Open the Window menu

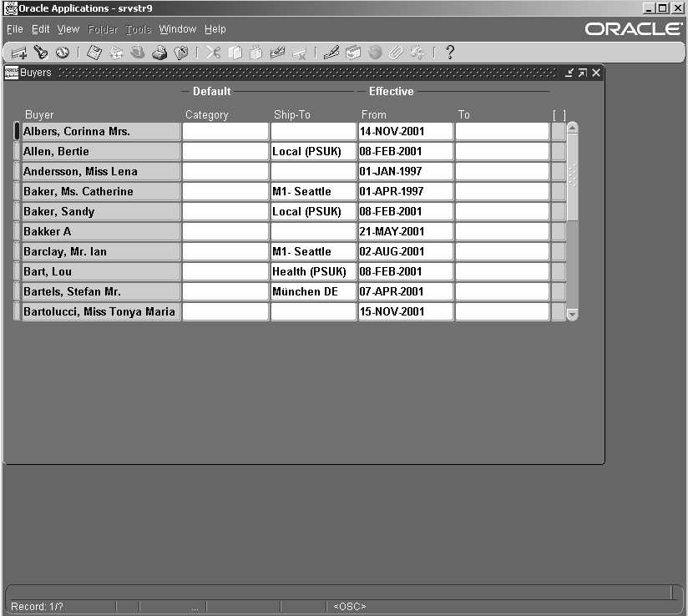click(177, 29)
